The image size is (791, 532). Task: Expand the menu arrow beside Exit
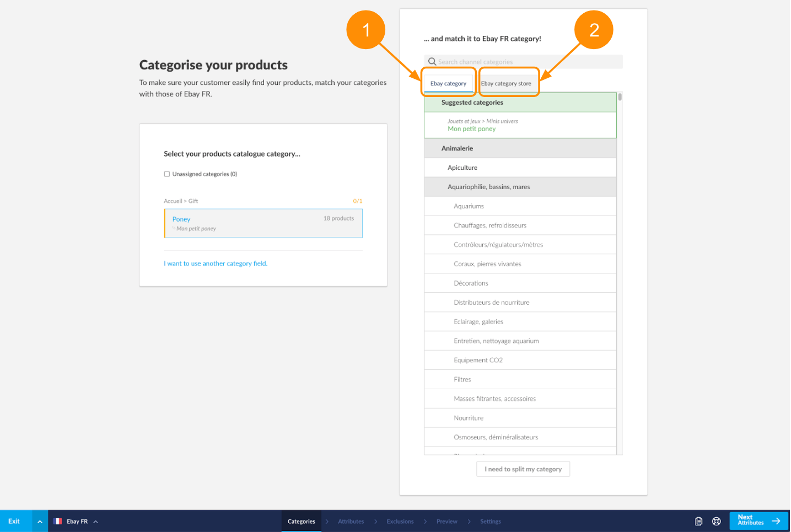tap(40, 522)
